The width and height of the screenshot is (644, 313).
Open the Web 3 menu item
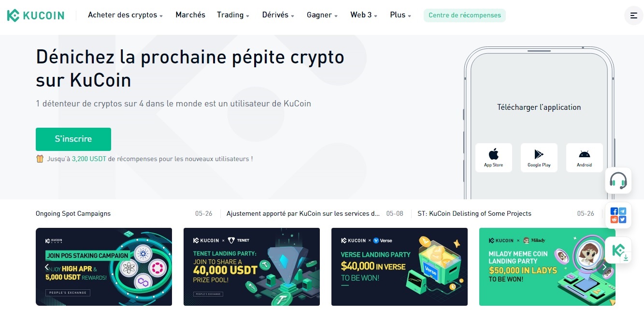click(364, 15)
